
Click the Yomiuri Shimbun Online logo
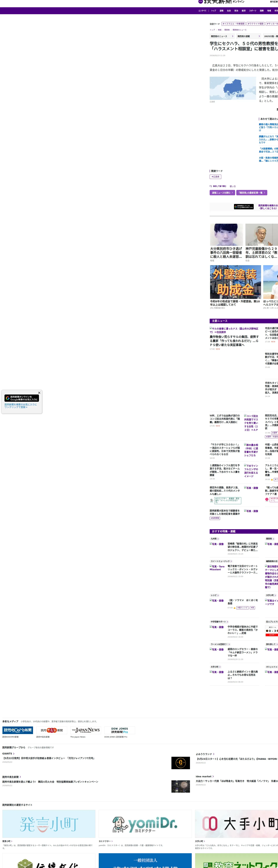221,2
